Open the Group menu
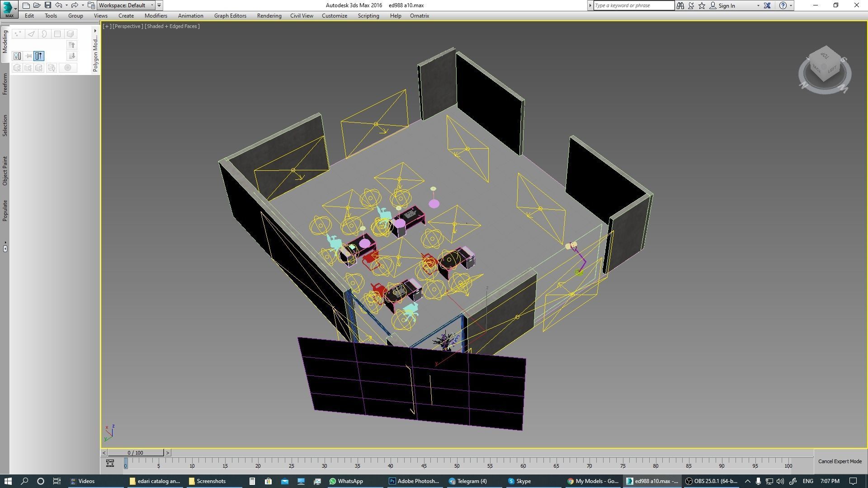The width and height of the screenshot is (868, 488). [x=75, y=16]
